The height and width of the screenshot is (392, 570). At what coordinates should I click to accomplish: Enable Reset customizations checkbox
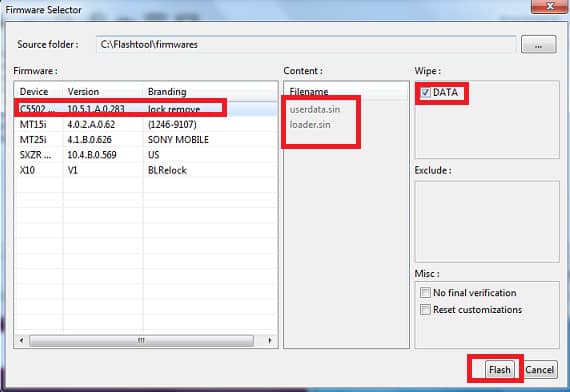click(x=425, y=309)
